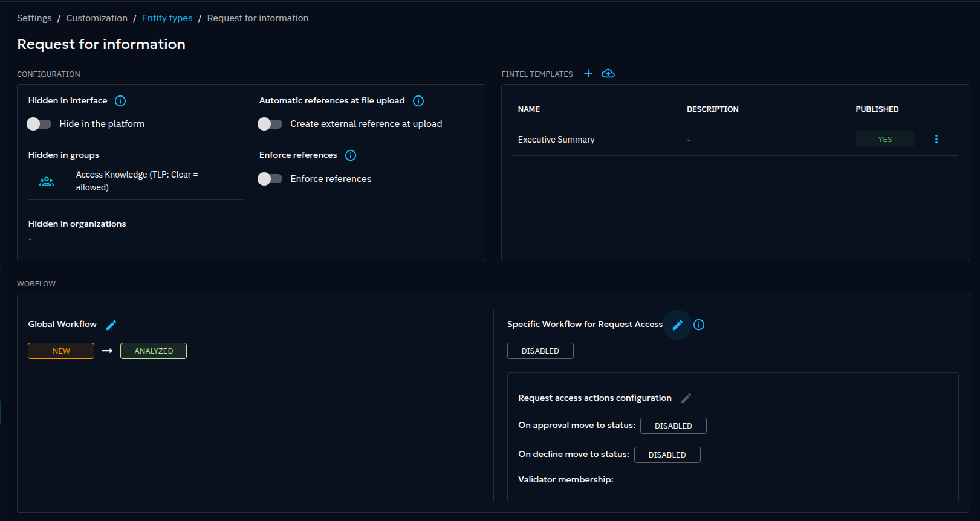Toggle Hide in the platform switch

point(39,124)
